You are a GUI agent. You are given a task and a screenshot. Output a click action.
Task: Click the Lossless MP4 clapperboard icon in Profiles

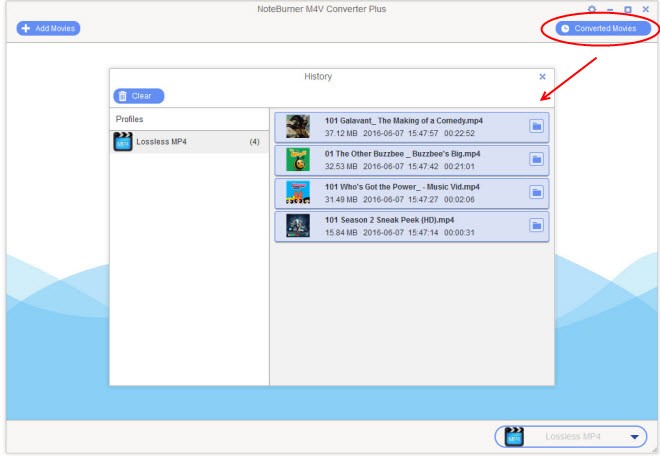(123, 142)
